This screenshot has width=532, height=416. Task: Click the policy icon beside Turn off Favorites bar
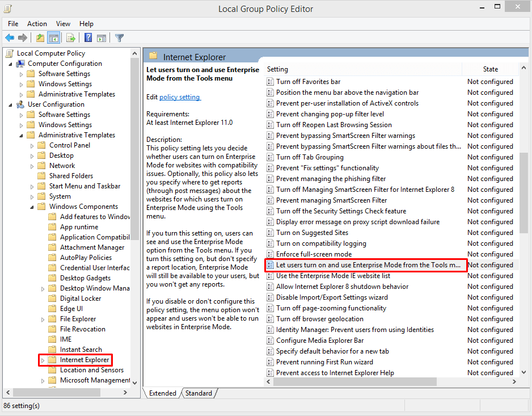coord(270,82)
